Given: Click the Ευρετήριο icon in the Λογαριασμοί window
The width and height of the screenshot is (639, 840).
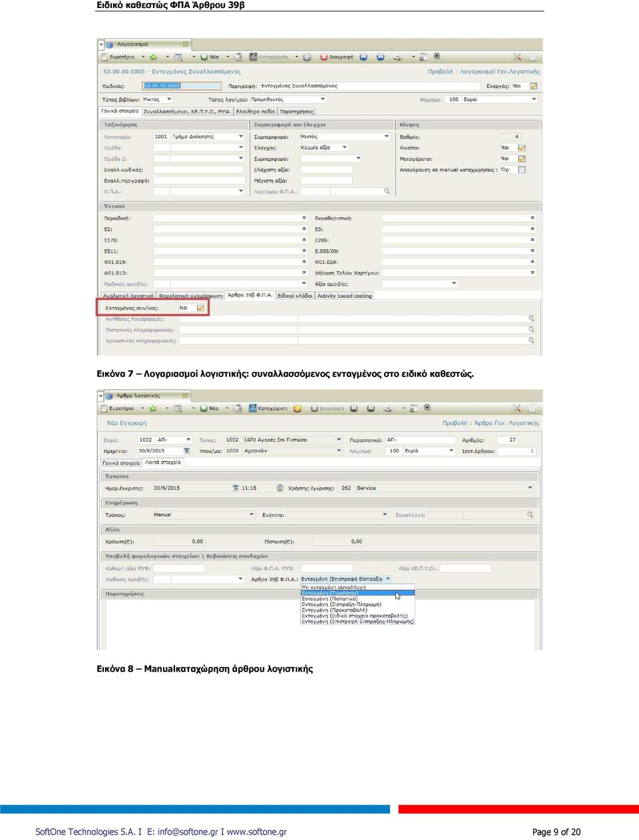Looking at the screenshot, I should (105, 57).
